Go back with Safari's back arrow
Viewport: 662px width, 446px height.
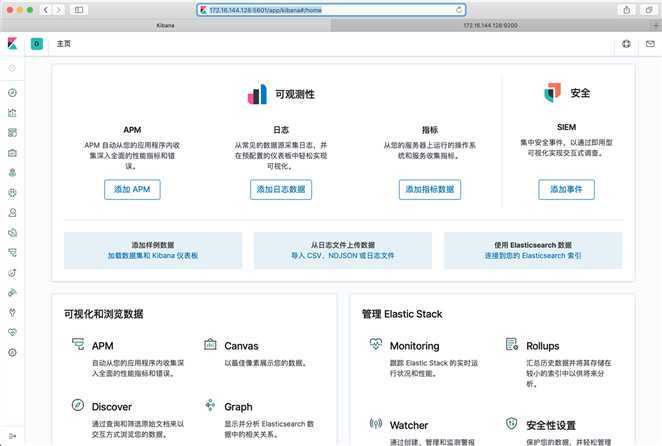point(46,10)
